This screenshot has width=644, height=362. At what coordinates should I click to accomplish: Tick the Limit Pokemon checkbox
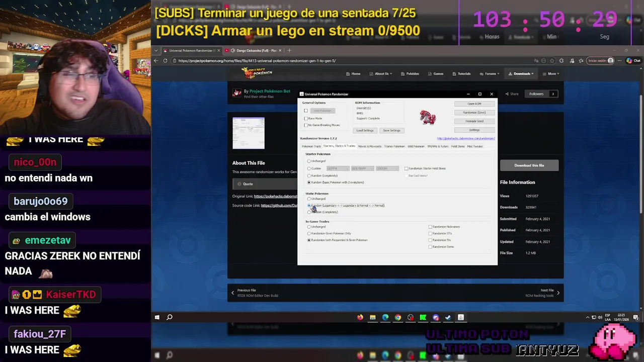(306, 111)
